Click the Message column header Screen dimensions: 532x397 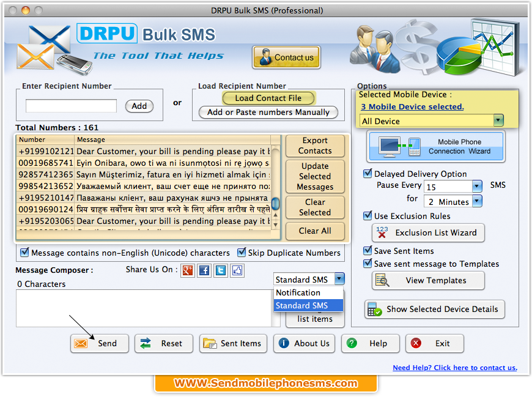pos(172,139)
